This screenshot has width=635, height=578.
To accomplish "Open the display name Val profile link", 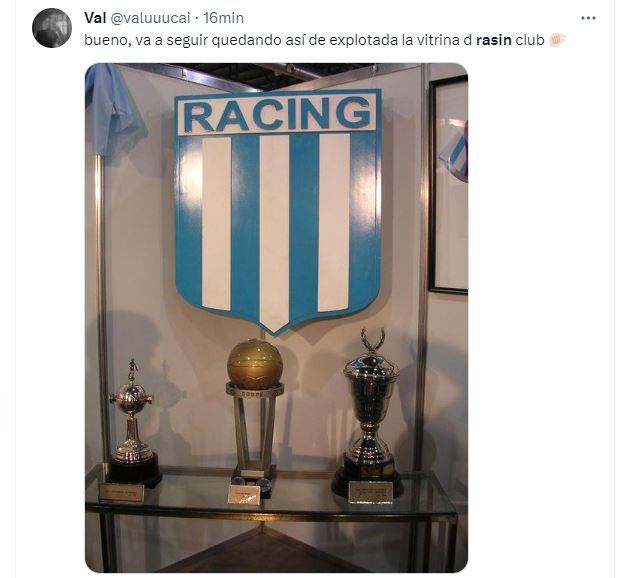I will pos(95,18).
